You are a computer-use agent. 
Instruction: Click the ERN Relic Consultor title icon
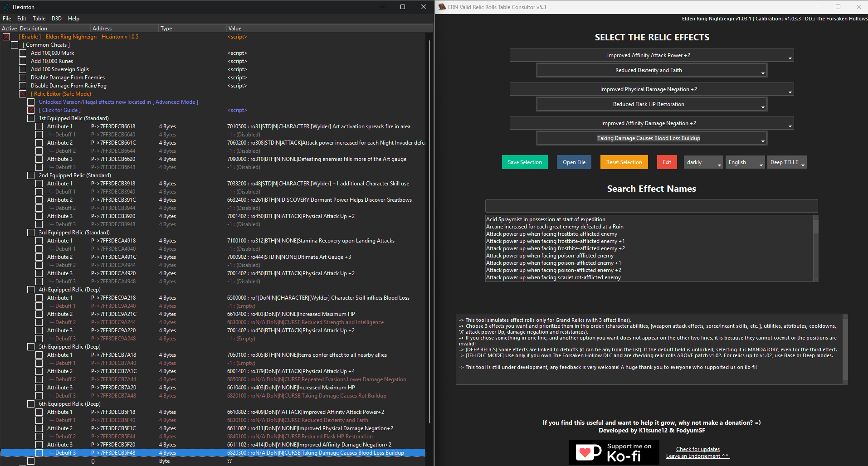tap(442, 7)
